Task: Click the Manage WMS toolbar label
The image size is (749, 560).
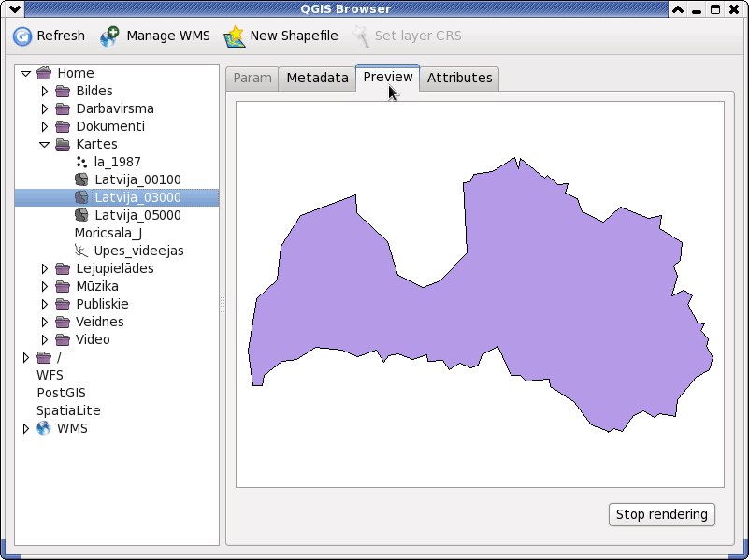Action: click(168, 36)
